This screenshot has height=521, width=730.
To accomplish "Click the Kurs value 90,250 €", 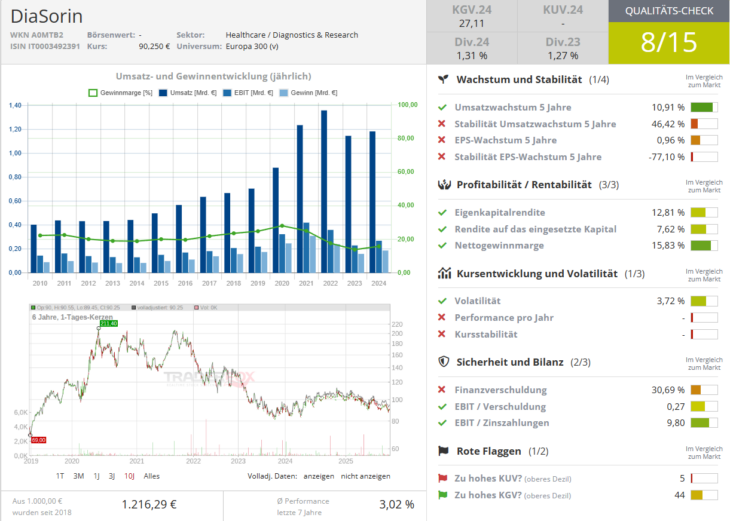I will click(x=154, y=47).
